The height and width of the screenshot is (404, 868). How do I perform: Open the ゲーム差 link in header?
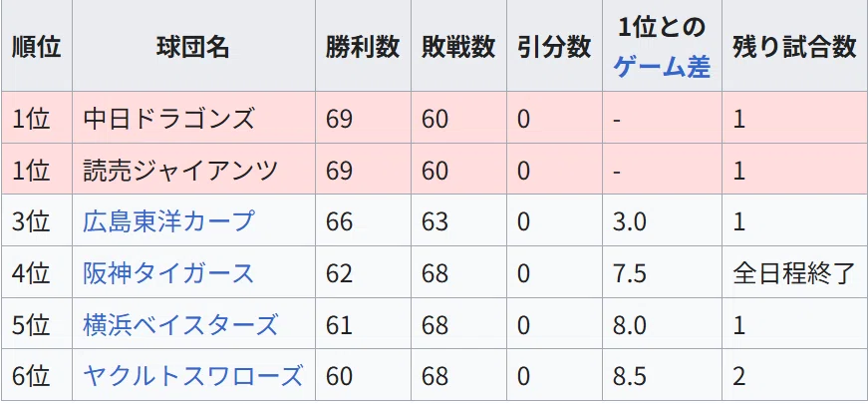[662, 68]
